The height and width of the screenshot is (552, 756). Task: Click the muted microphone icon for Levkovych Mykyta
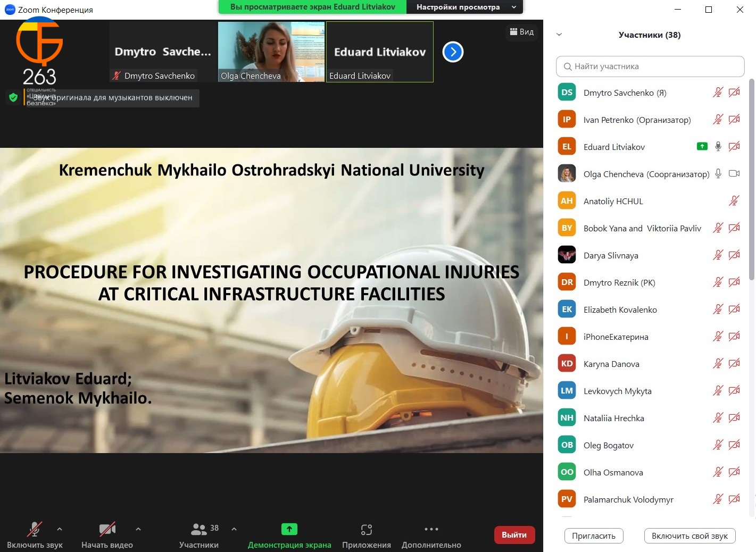pos(718,391)
